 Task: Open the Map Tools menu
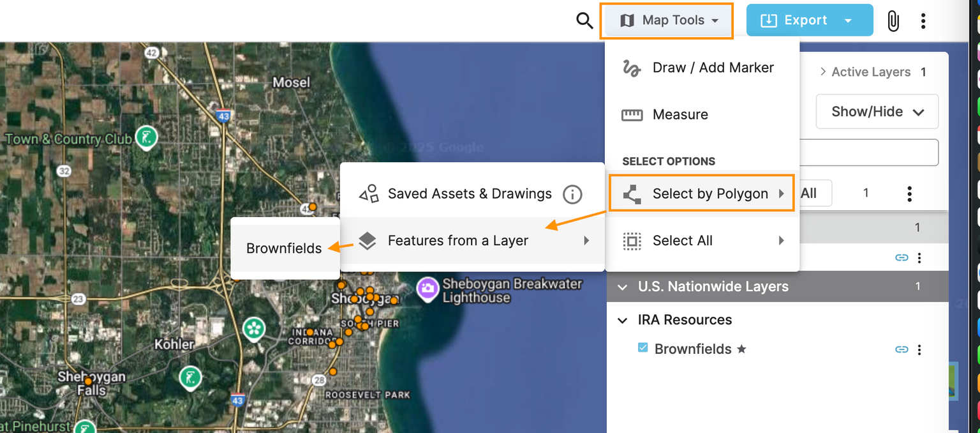click(666, 20)
